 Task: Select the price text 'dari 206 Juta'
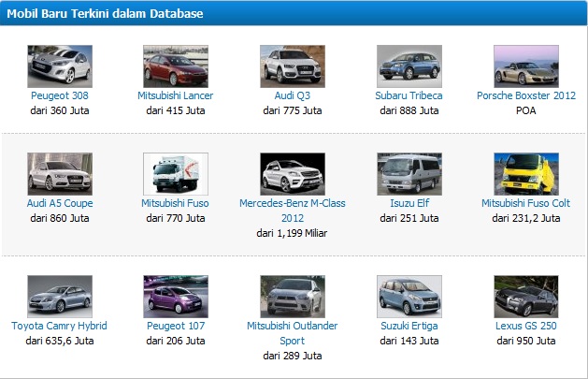[x=176, y=341]
